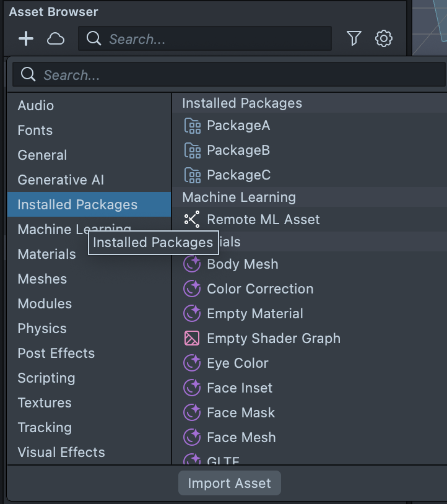
Task: Select the Post Effects category
Action: pos(56,353)
